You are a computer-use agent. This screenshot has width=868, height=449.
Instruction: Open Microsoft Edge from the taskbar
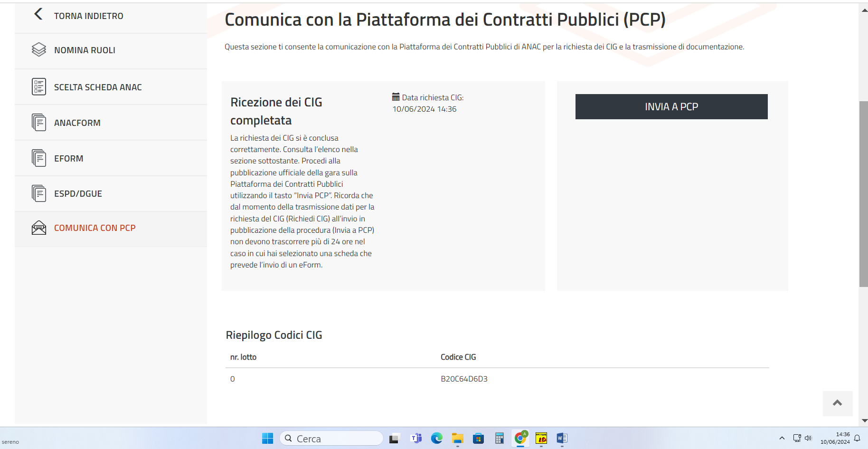pos(436,439)
